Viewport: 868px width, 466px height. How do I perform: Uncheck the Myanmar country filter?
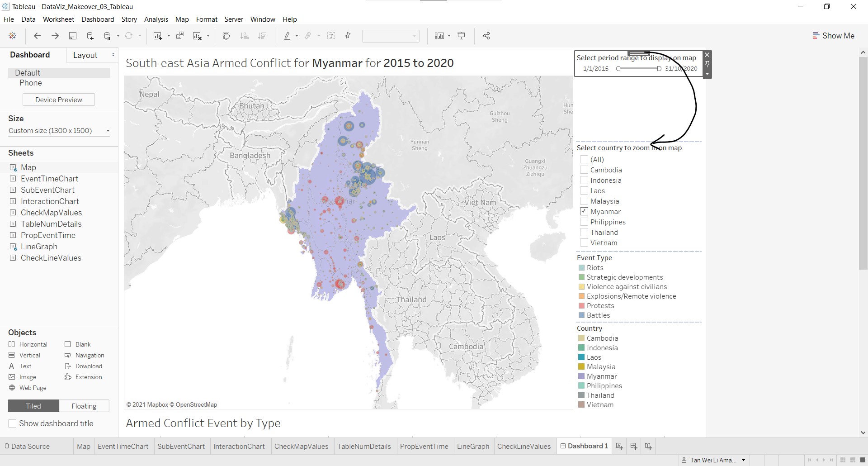tap(584, 211)
